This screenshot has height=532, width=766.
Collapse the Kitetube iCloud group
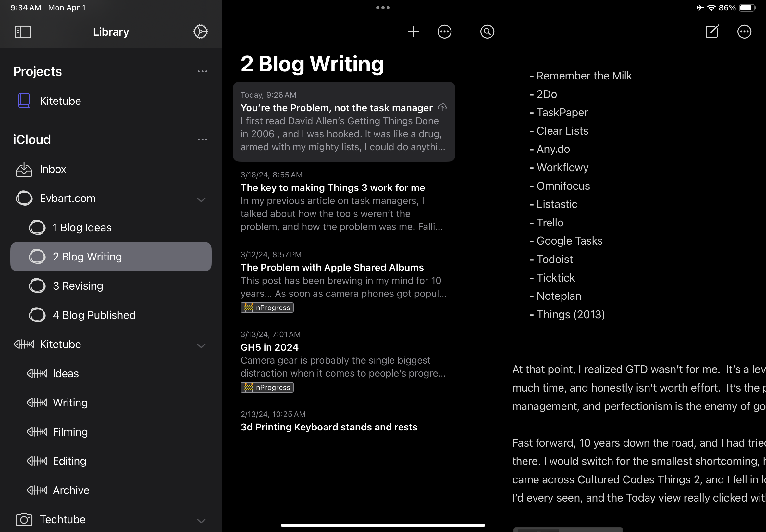pos(201,346)
